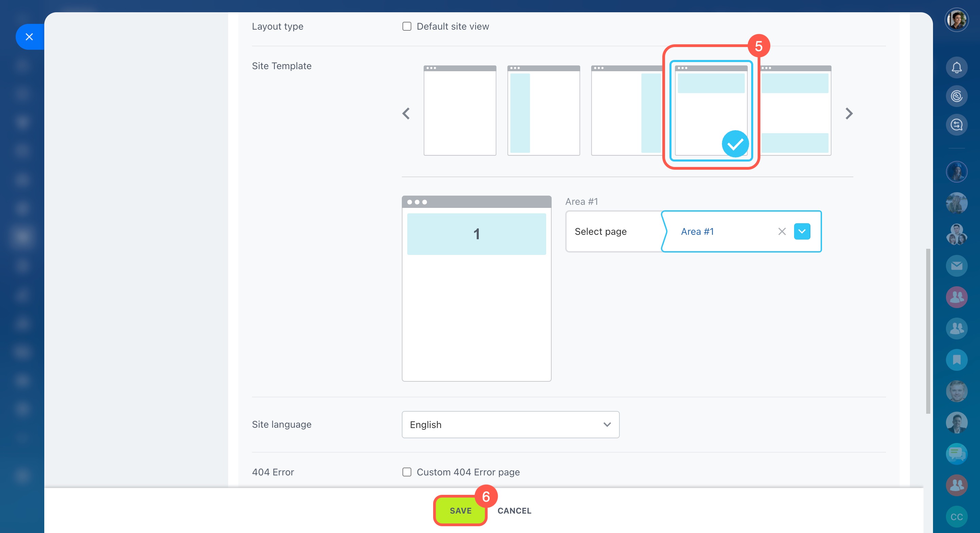Click the Select page label

pyautogui.click(x=600, y=231)
